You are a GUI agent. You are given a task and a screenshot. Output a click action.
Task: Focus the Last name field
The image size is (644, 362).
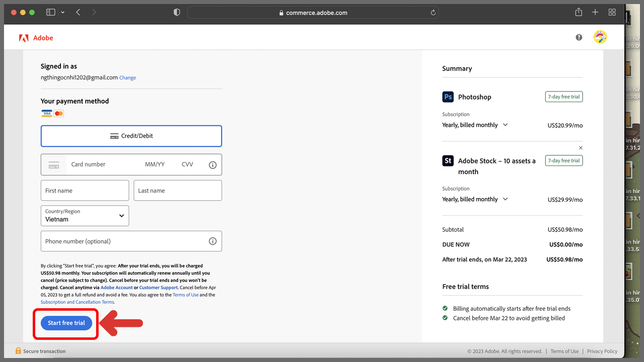click(178, 191)
